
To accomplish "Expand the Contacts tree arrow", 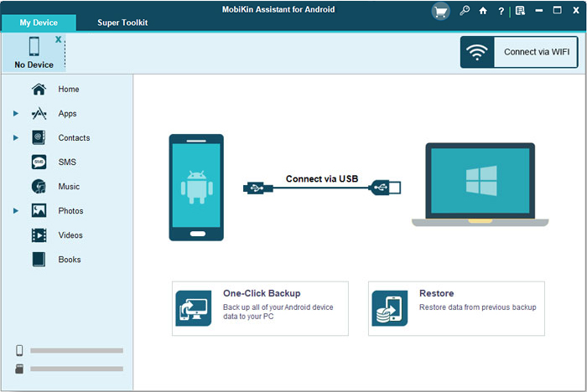I will coord(16,137).
